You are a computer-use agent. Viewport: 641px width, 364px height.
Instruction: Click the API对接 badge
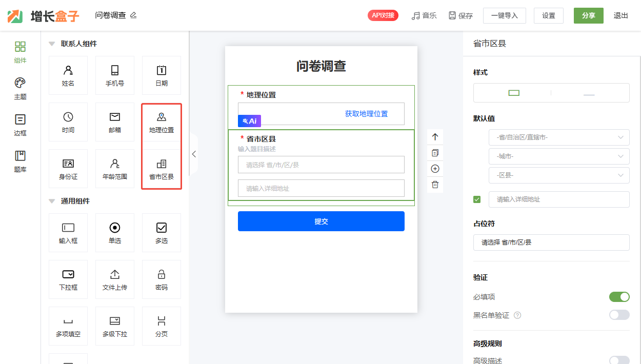[x=383, y=15]
